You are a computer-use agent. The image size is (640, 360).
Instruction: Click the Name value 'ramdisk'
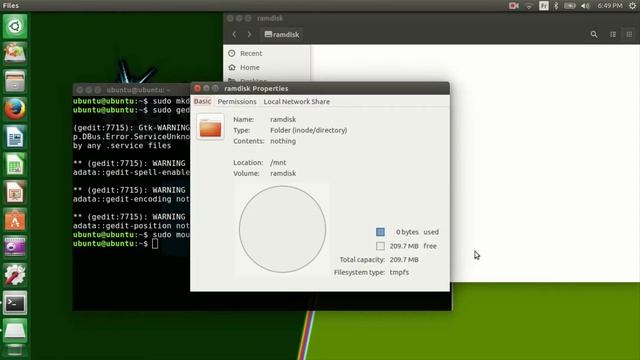pos(283,119)
